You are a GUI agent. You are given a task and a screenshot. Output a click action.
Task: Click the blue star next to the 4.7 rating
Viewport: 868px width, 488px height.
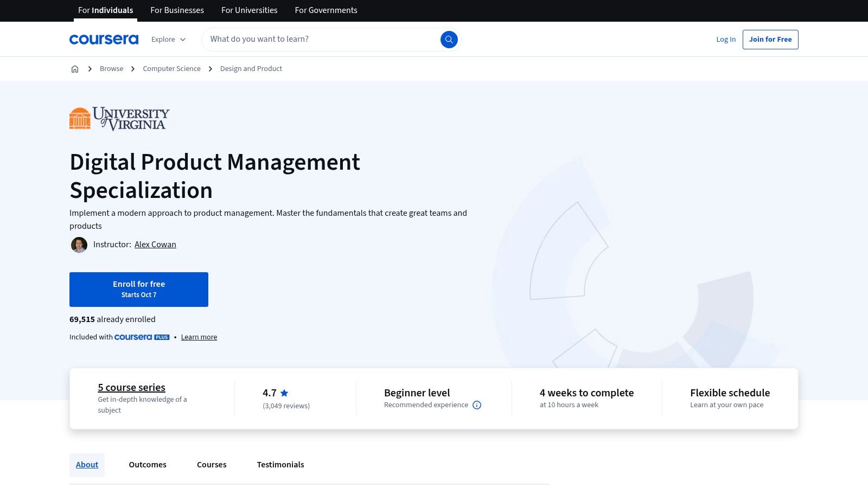284,393
